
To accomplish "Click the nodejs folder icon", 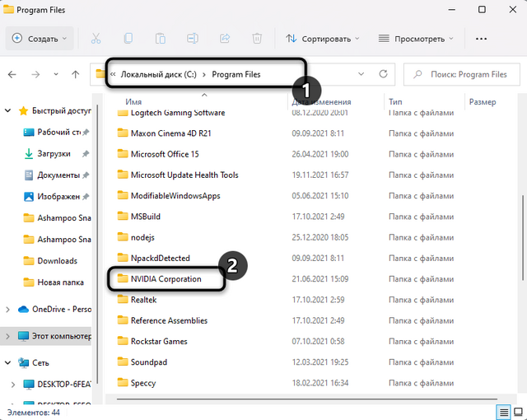I will (x=123, y=237).
